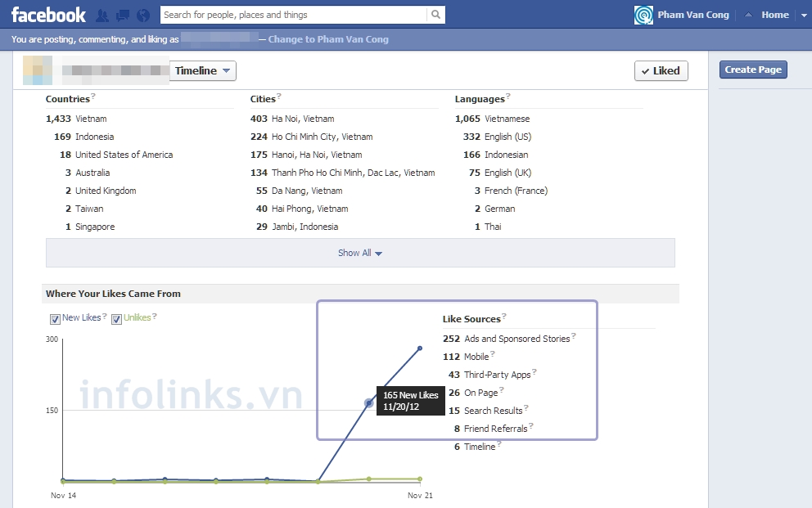Click help mark next to Friend Referrals
The width and height of the screenshot is (812, 508).
(x=530, y=425)
